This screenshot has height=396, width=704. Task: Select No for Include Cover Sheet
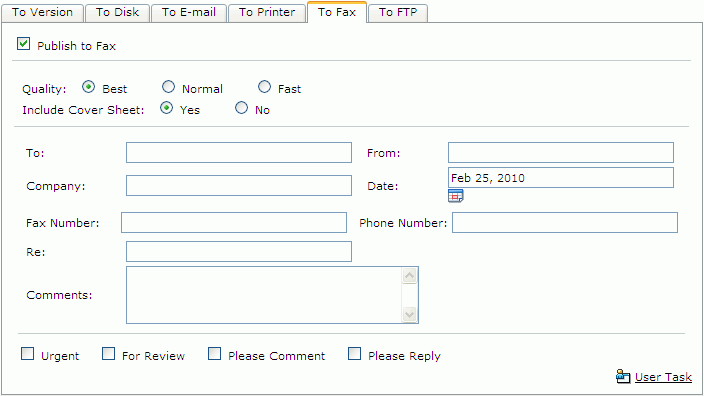[242, 108]
